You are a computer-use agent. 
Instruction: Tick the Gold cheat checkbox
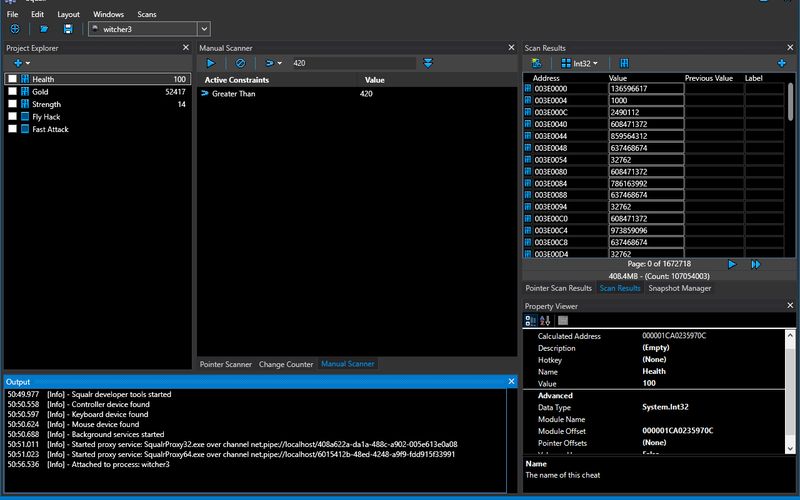pyautogui.click(x=13, y=92)
